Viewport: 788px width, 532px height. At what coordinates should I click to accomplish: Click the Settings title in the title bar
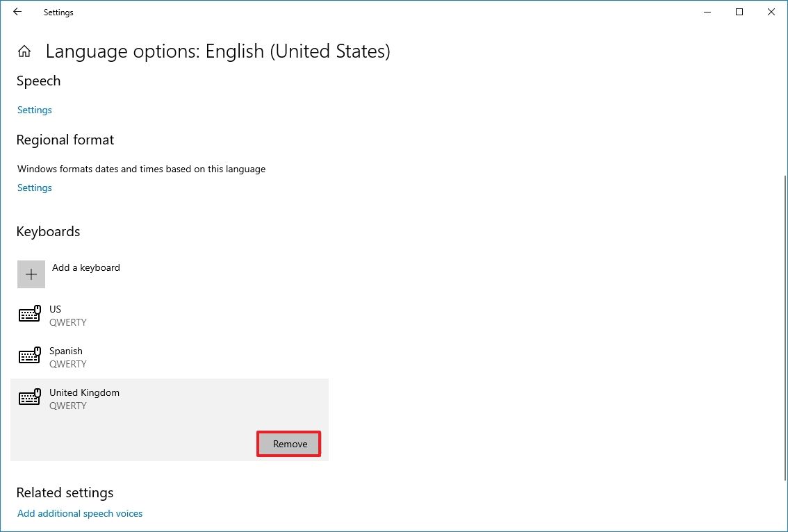[58, 13]
